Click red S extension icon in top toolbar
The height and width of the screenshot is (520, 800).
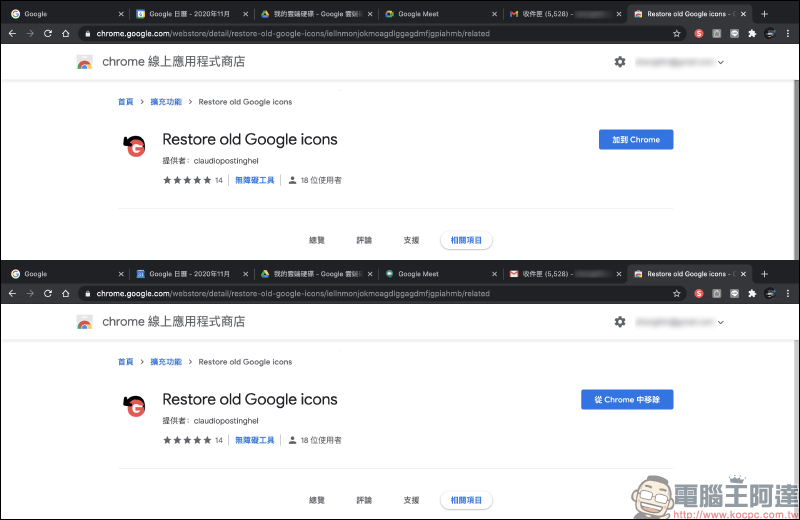[699, 34]
